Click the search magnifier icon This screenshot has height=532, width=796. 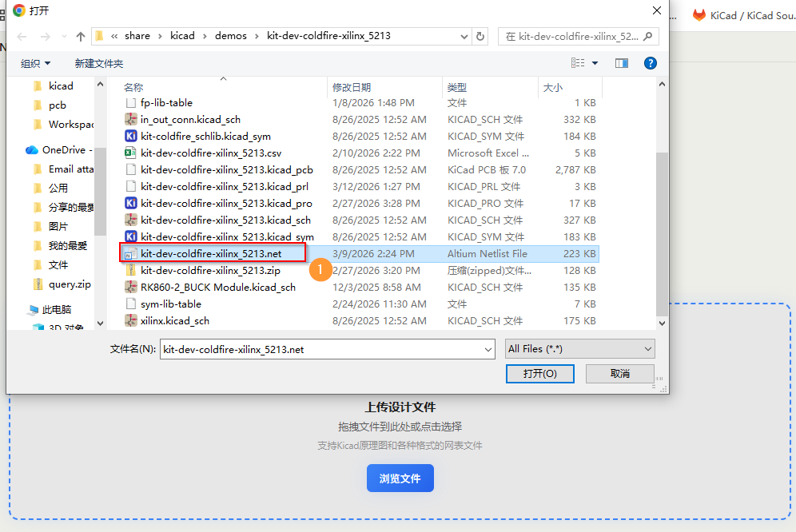[648, 36]
